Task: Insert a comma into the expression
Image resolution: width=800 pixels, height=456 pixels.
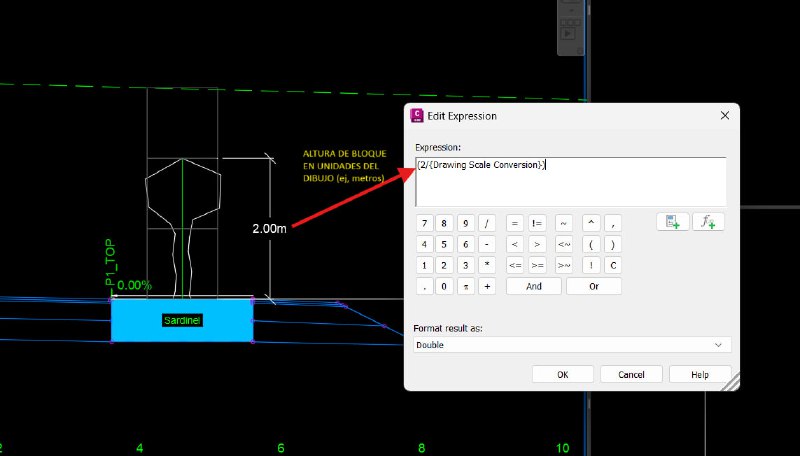Action: [x=613, y=223]
